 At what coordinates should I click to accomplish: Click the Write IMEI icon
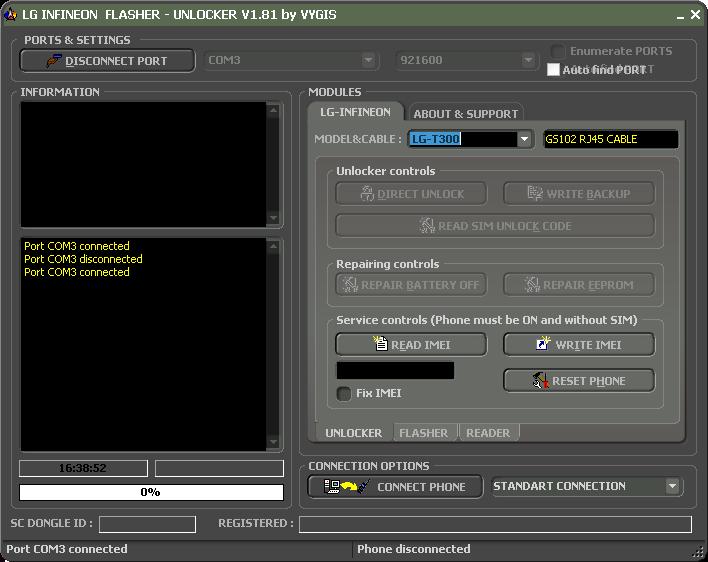point(543,344)
